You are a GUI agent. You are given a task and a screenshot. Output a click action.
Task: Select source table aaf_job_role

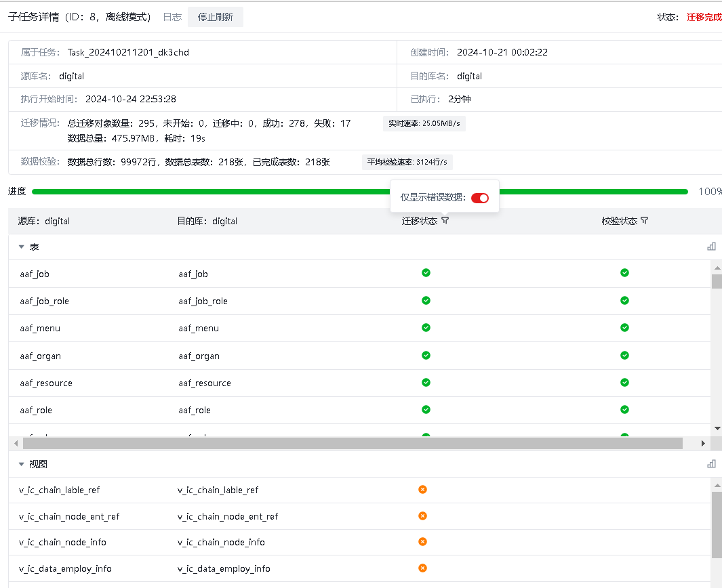44,301
